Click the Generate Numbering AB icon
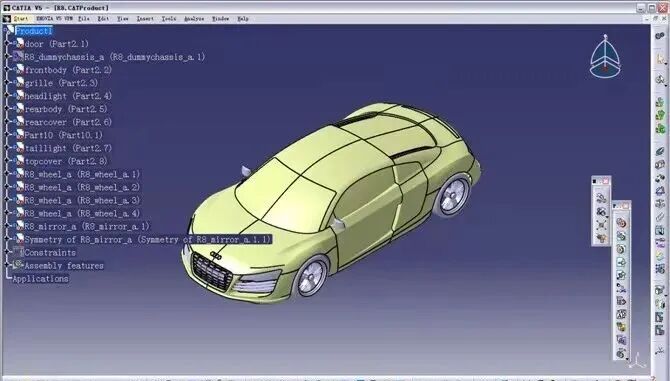The image size is (670, 381). 621,315
